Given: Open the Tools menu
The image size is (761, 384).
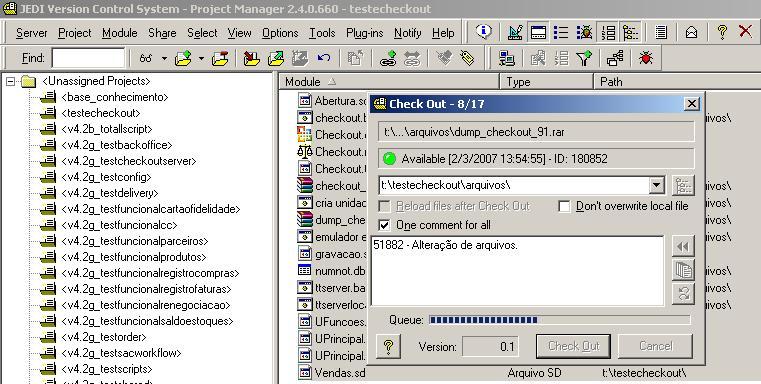Looking at the screenshot, I should pos(322,33).
